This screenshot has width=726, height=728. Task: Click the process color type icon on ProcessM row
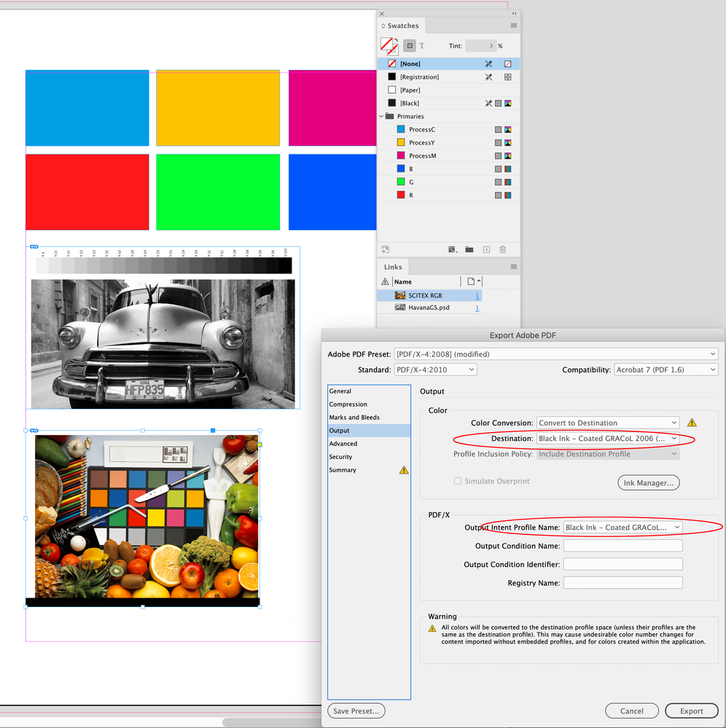tap(498, 156)
